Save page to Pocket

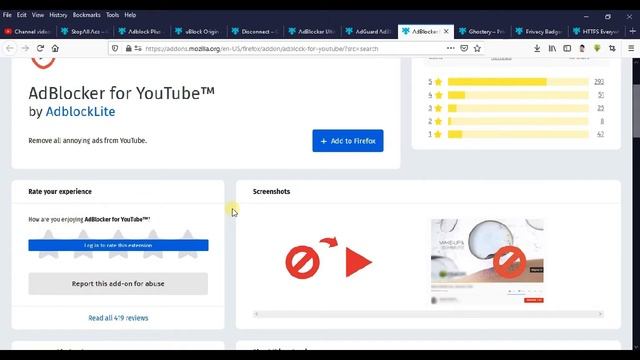tap(464, 48)
